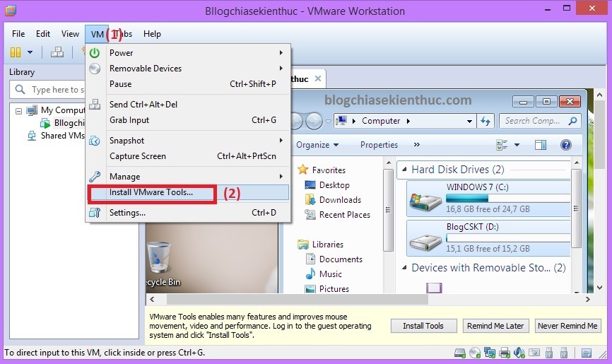Click the BlogCSKT (D:) drive icon
Screen dimensions: 612x364
pos(425,241)
